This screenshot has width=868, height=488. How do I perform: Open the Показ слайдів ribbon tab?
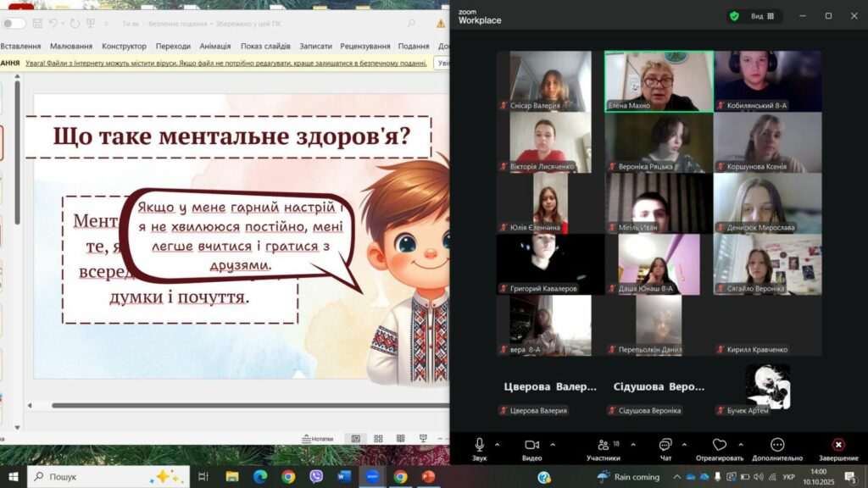click(265, 46)
